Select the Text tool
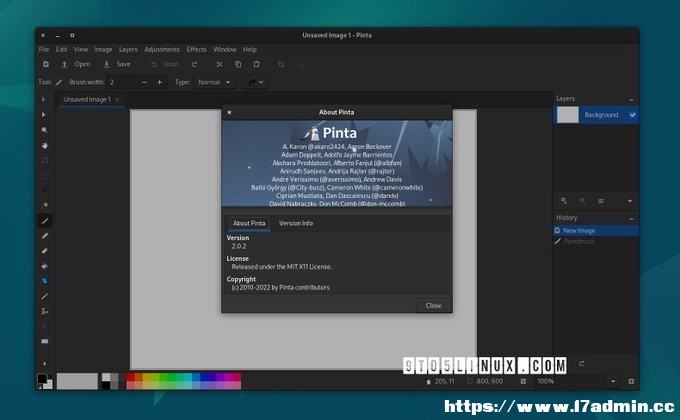This screenshot has height=420, width=680. click(x=44, y=311)
